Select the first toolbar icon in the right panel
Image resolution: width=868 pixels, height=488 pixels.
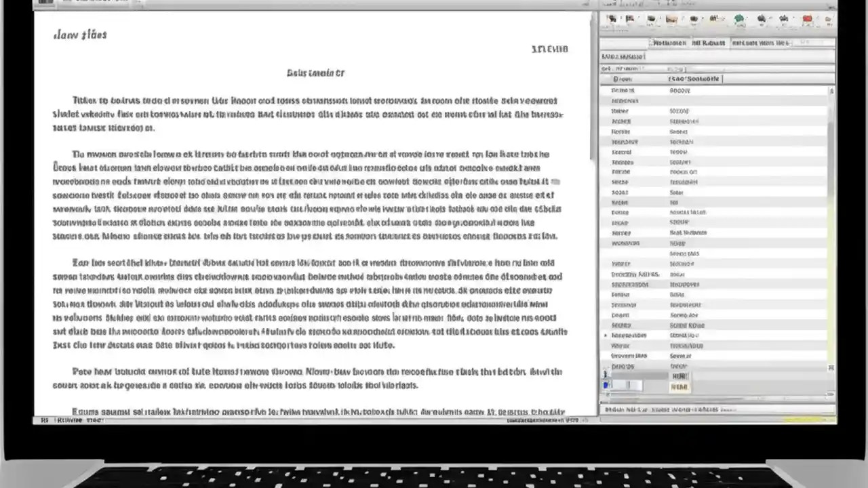tap(612, 18)
